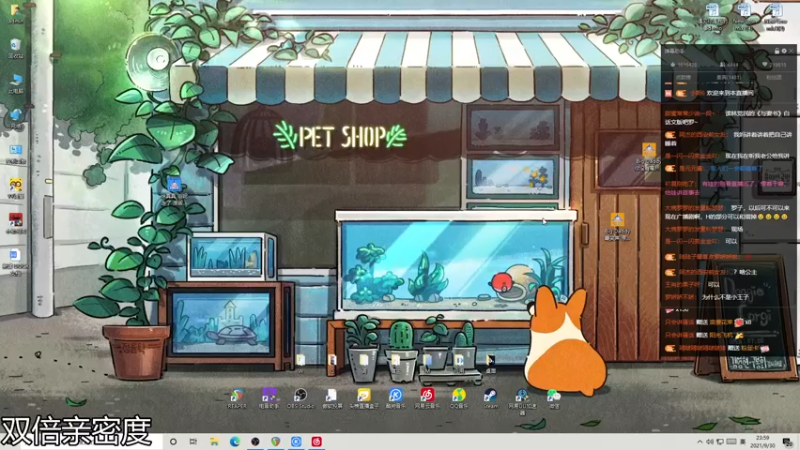Click the viewer count in danmaku panel

[729, 65]
